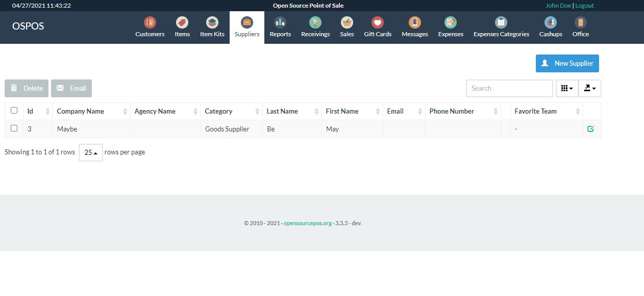Edit the Maybe supplier record
This screenshot has width=644, height=296.
point(591,129)
